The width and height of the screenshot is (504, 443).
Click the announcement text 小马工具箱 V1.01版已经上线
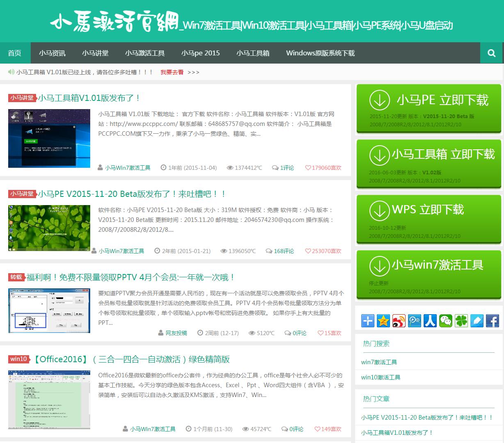[x=85, y=72]
